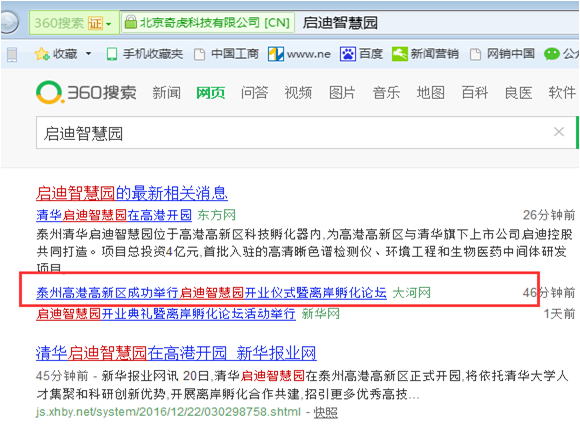Switch to the 新闻 search tab
580x435 pixels.
pyautogui.click(x=166, y=92)
